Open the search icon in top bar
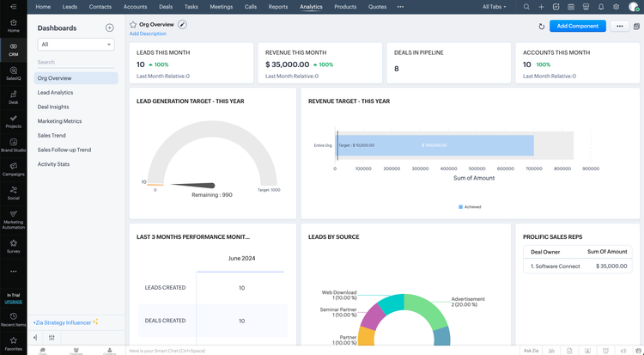The height and width of the screenshot is (355, 644). tap(526, 7)
